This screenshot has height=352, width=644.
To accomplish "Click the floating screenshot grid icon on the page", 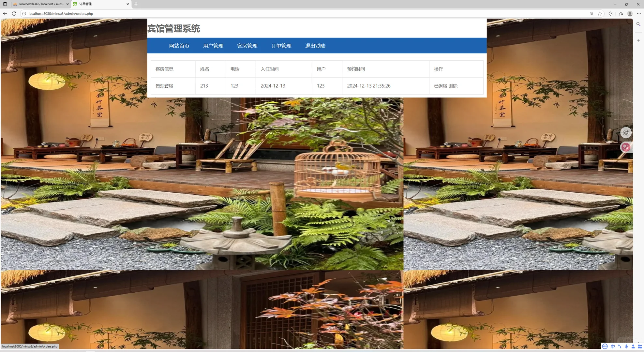I will [x=625, y=133].
